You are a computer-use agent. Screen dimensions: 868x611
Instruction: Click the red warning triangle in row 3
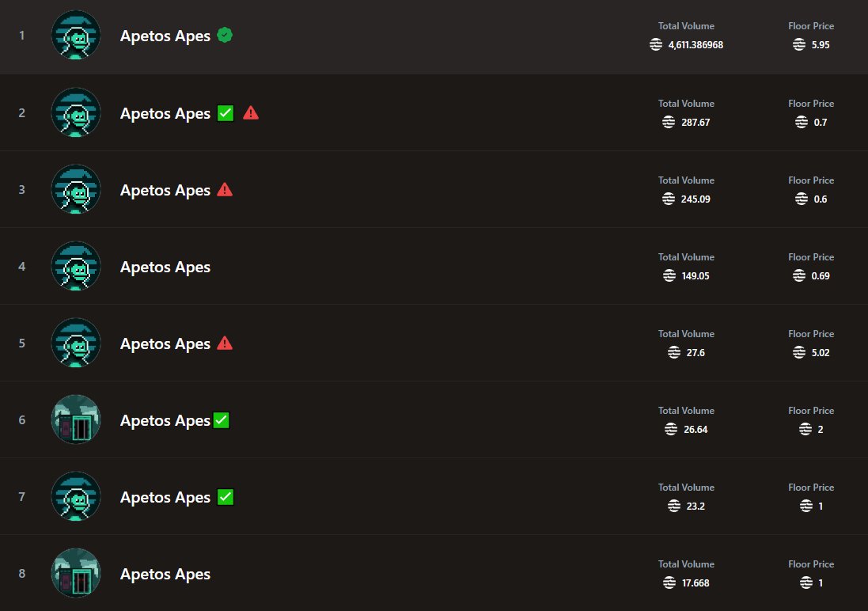pos(225,189)
